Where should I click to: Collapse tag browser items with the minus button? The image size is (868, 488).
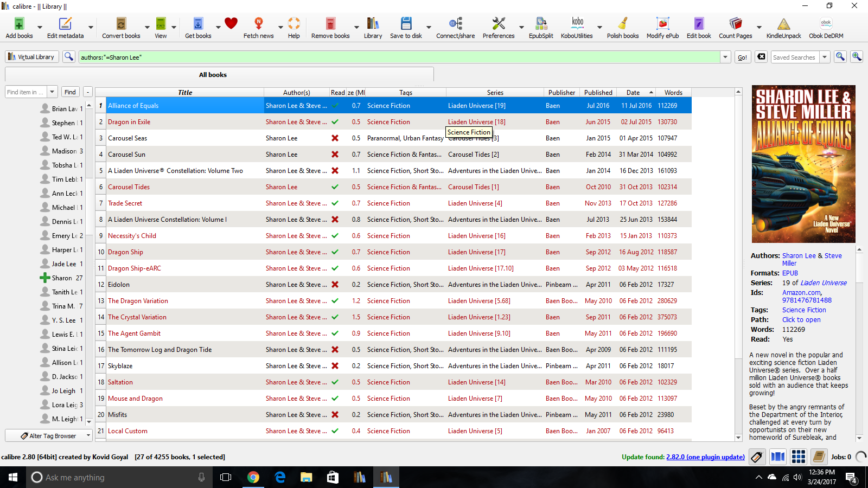click(87, 92)
